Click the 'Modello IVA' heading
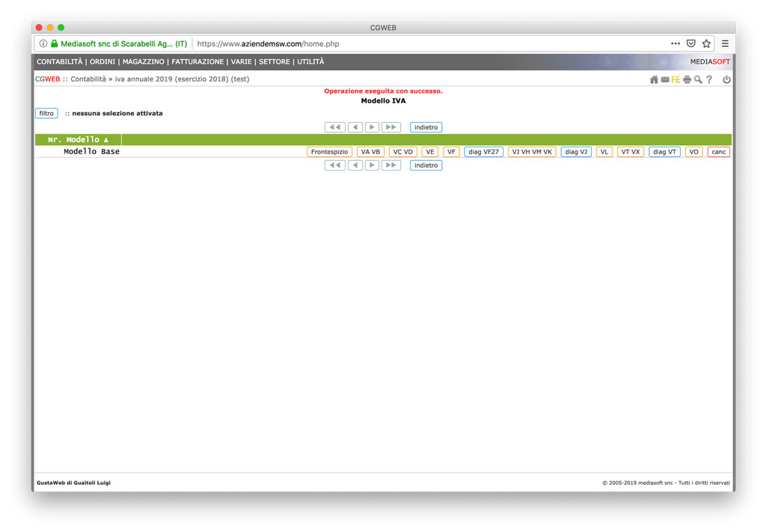The width and height of the screenshot is (766, 532). [x=383, y=100]
